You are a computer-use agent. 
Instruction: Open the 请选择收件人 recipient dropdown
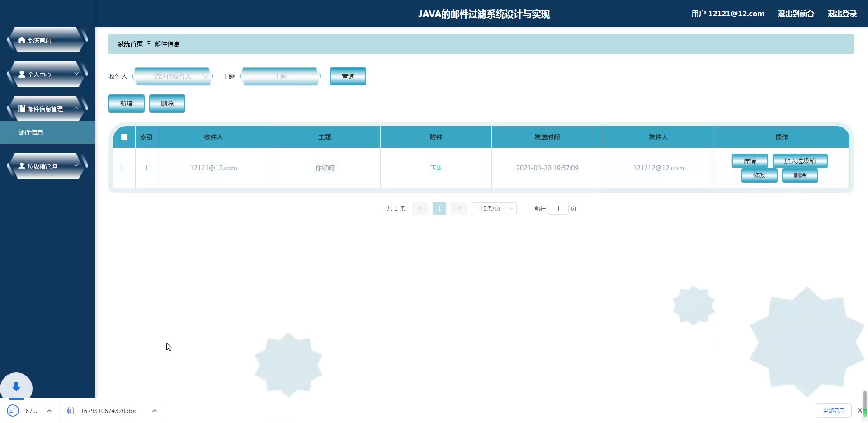click(173, 76)
